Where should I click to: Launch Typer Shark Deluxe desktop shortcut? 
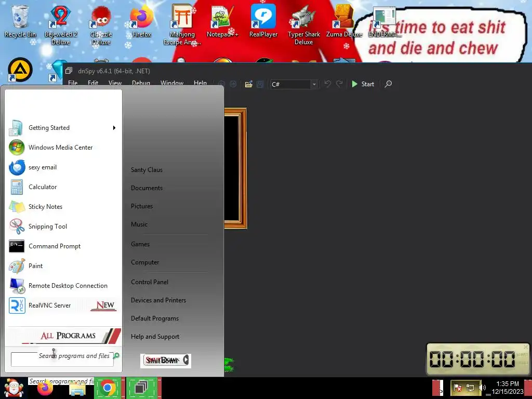point(303,24)
